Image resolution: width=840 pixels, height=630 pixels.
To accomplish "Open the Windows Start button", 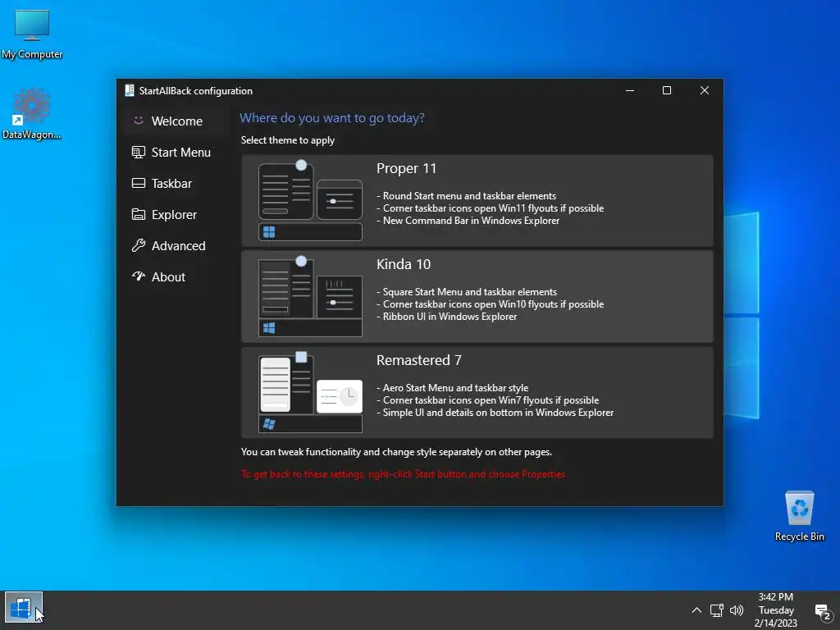I will (x=23, y=608).
